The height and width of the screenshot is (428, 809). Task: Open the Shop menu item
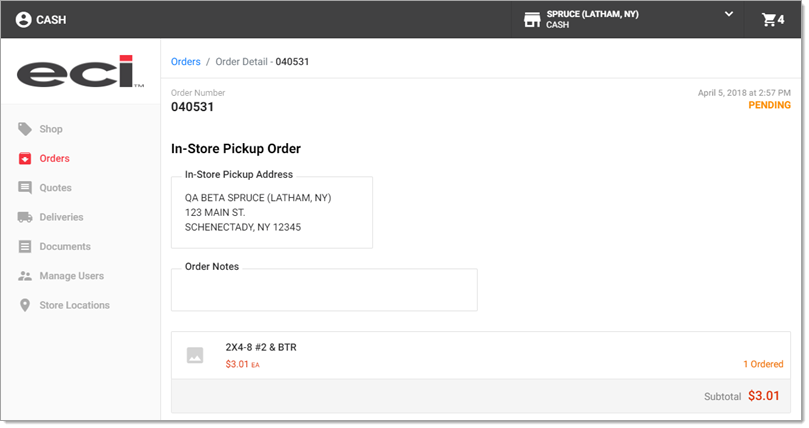51,129
